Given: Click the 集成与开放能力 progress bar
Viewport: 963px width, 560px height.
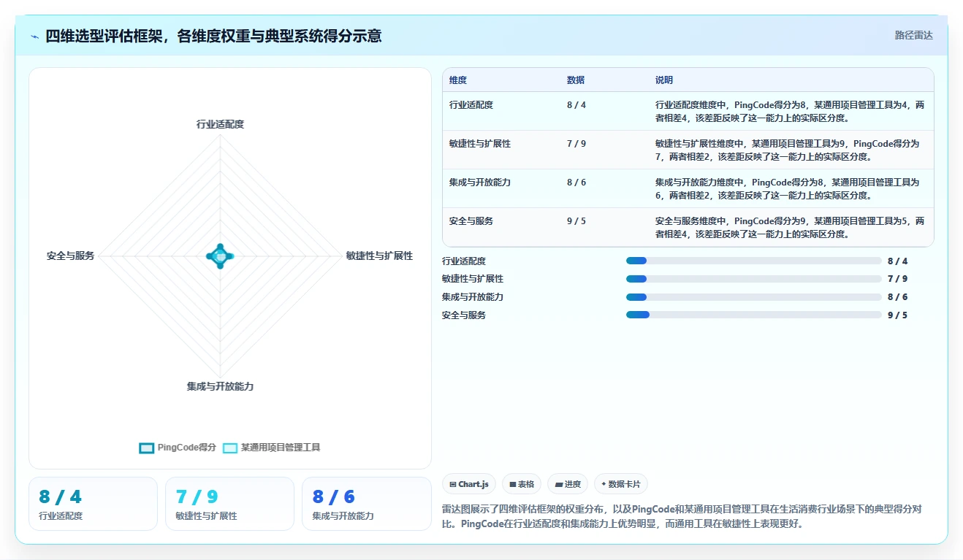Looking at the screenshot, I should [753, 297].
